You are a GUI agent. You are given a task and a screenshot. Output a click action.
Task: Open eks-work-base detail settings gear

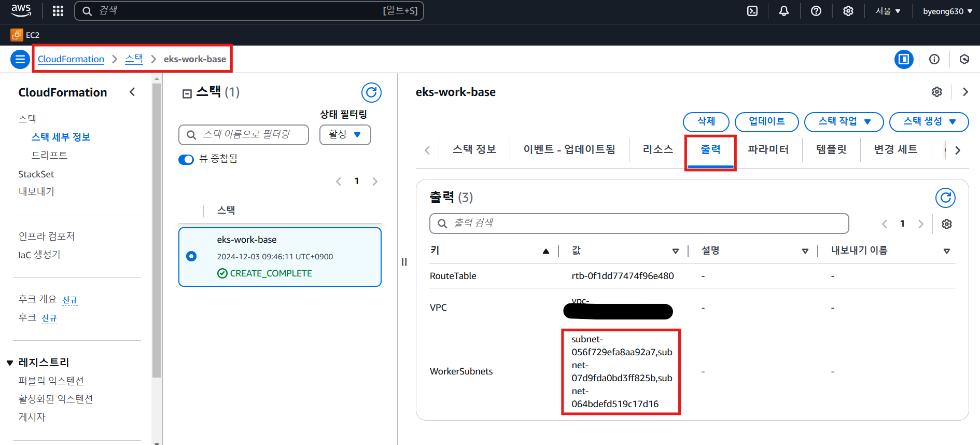click(x=937, y=92)
